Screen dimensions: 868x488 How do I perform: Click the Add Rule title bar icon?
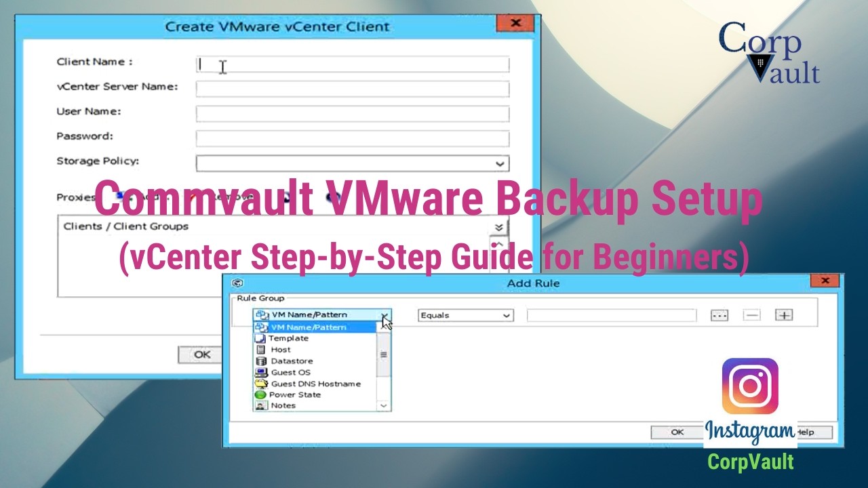pos(237,283)
